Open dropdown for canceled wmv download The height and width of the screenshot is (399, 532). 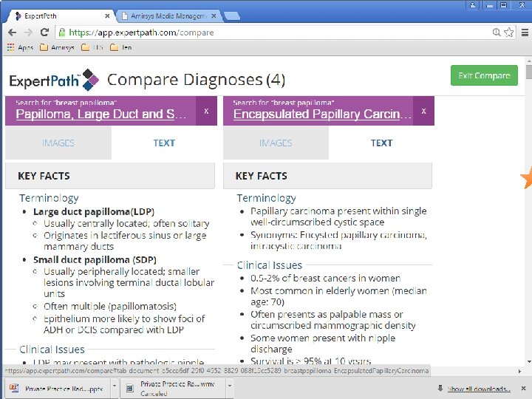coord(230,386)
